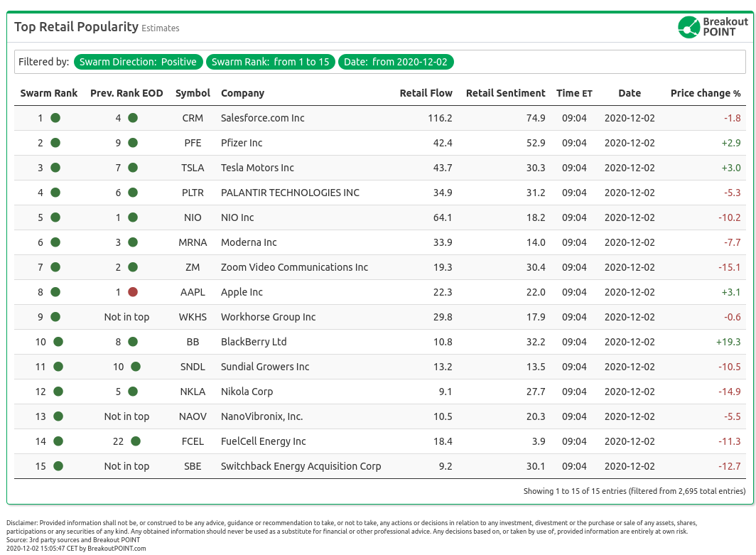The image size is (756, 555).
Task: Toggle the Swarm Rank from 1 to 15 filter
Action: pyautogui.click(x=271, y=62)
